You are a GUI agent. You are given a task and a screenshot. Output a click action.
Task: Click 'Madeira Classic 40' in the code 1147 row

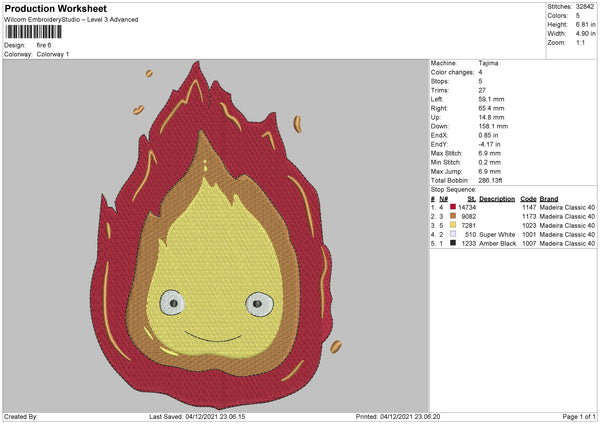[x=567, y=207]
